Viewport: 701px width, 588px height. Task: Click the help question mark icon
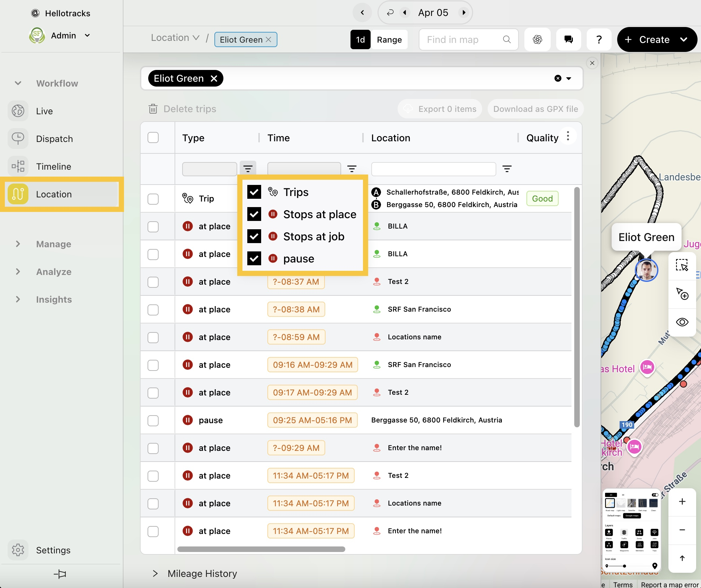click(x=599, y=39)
